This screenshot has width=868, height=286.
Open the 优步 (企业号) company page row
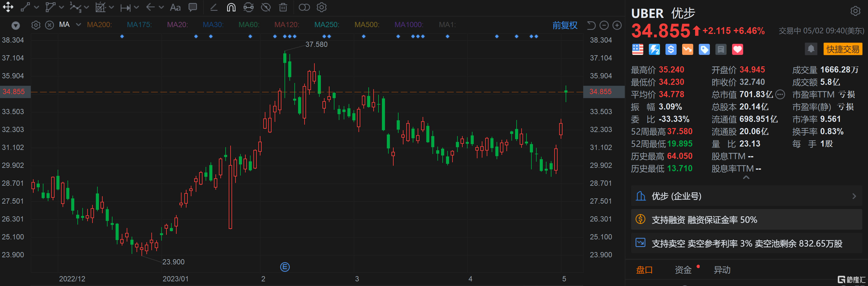point(746,196)
